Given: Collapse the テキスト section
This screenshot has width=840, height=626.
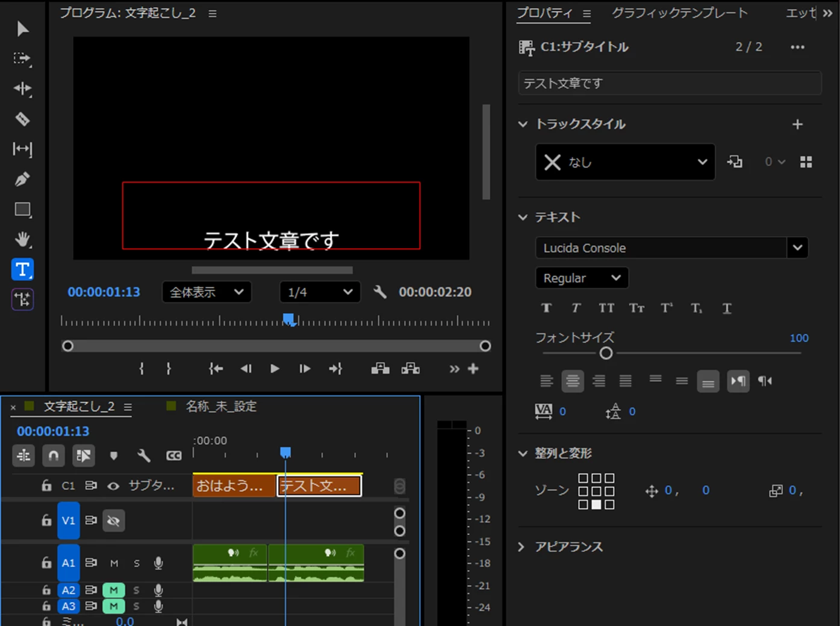Looking at the screenshot, I should coord(523,218).
